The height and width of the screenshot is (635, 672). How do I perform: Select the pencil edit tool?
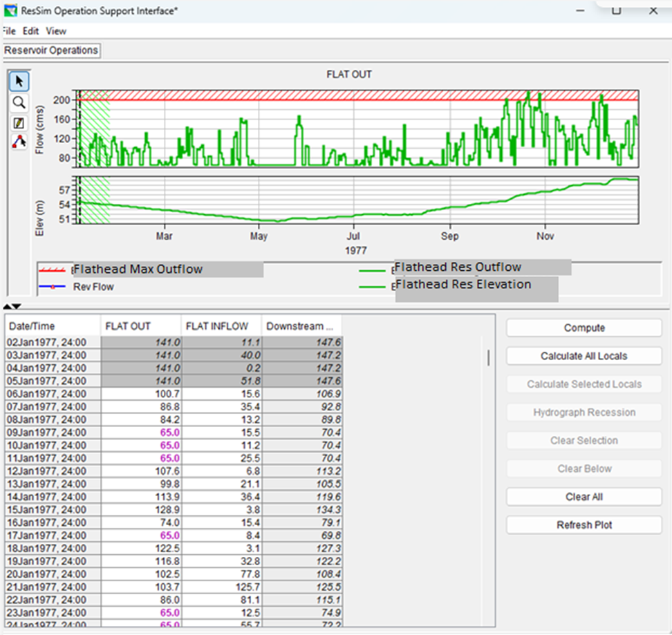coord(19,122)
